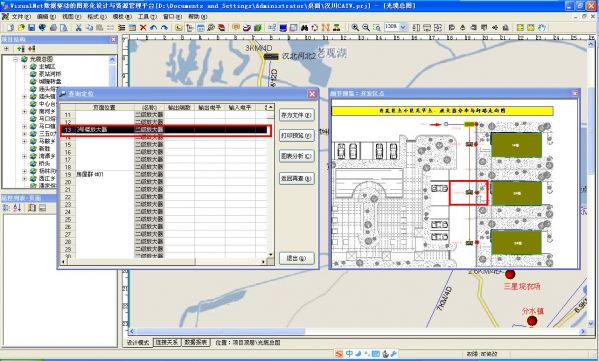
Task: Click the binoculars find icon
Action: [x=304, y=28]
